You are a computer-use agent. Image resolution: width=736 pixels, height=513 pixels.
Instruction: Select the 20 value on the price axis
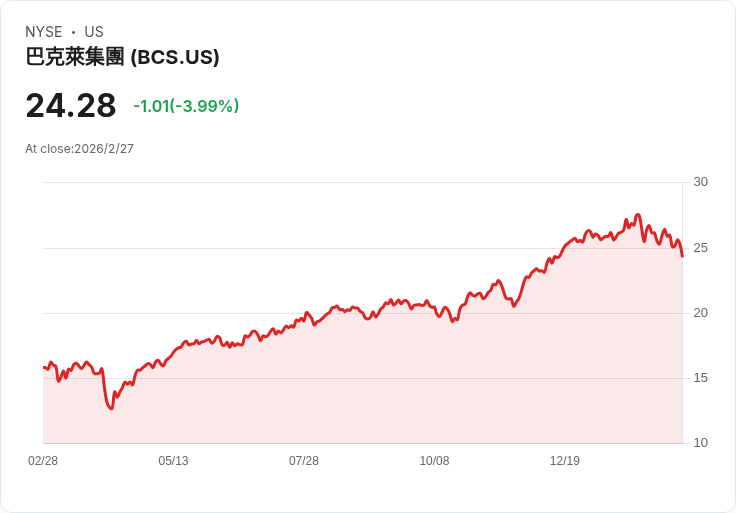[x=700, y=313]
